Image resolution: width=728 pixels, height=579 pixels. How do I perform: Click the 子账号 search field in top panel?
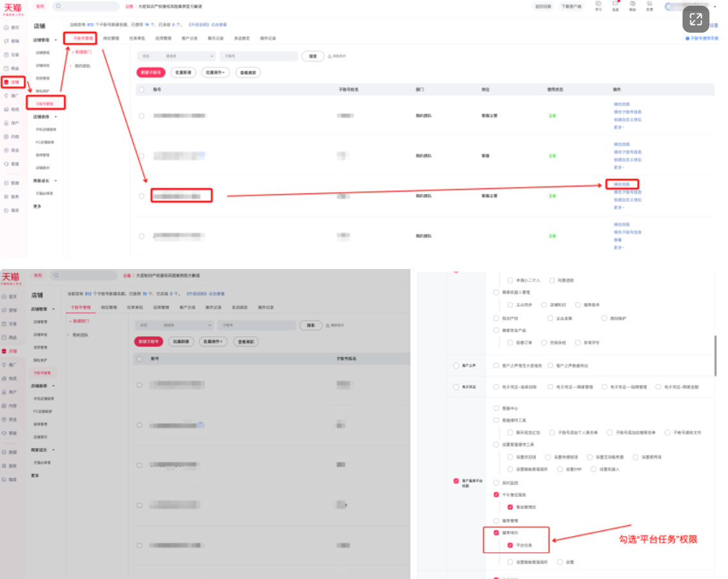258,56
